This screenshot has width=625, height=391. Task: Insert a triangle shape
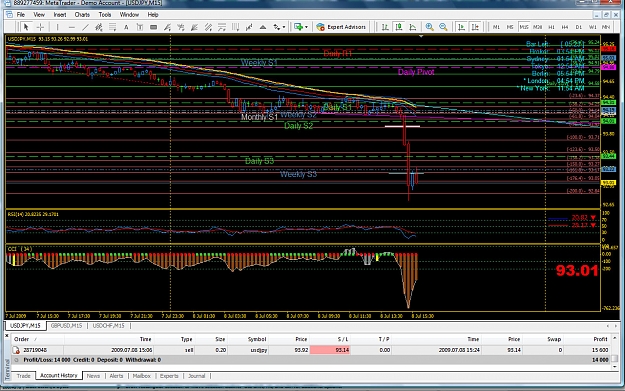(263, 27)
